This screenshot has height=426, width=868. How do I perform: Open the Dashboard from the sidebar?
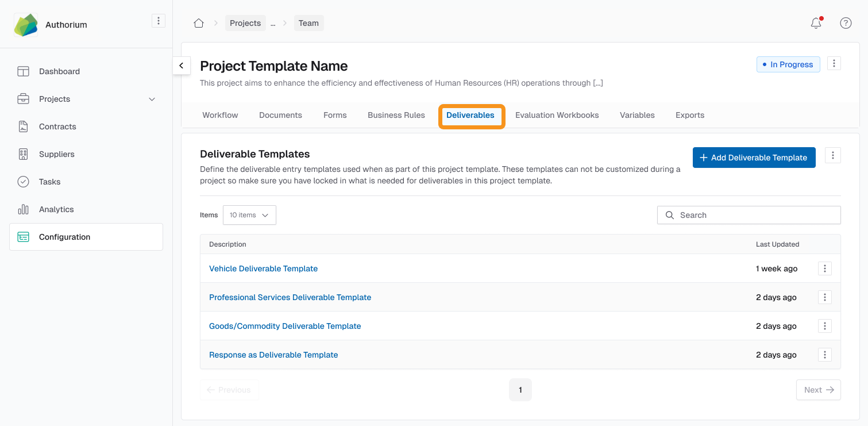tap(59, 71)
